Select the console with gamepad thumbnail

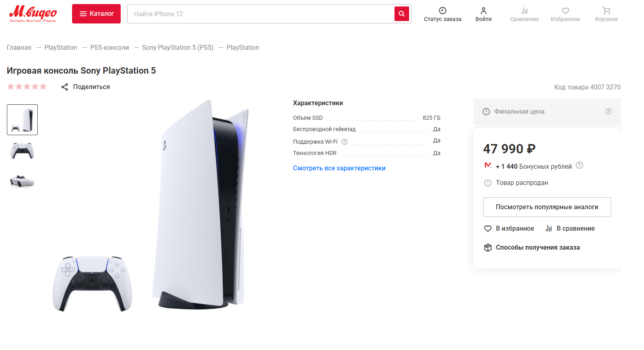(22, 120)
